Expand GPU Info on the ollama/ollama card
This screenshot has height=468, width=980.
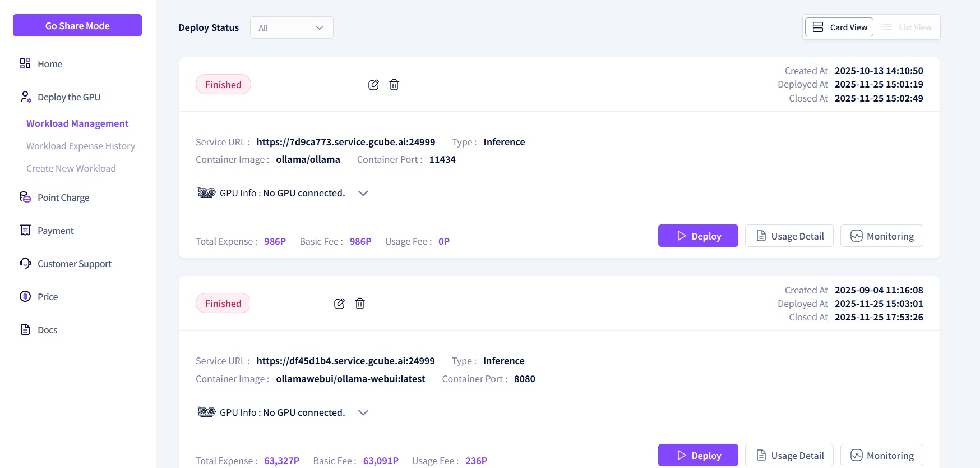(x=363, y=193)
